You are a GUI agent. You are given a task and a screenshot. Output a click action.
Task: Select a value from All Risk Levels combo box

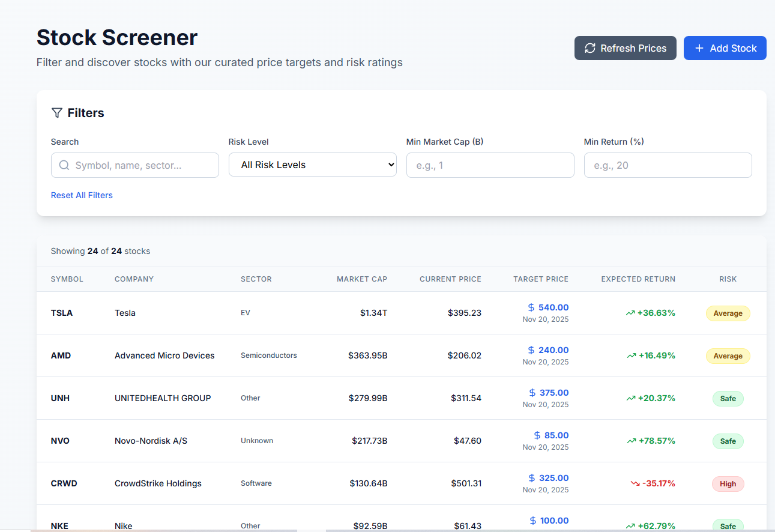click(312, 164)
